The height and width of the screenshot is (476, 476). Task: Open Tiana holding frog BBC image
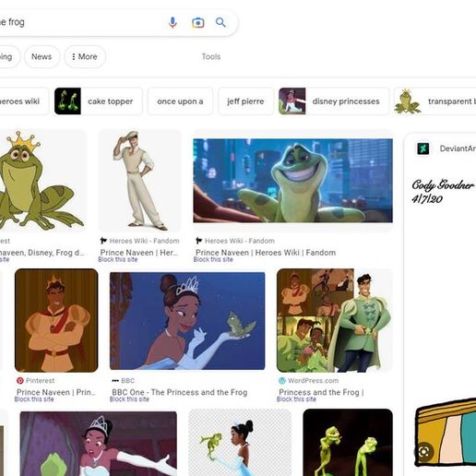187,321
